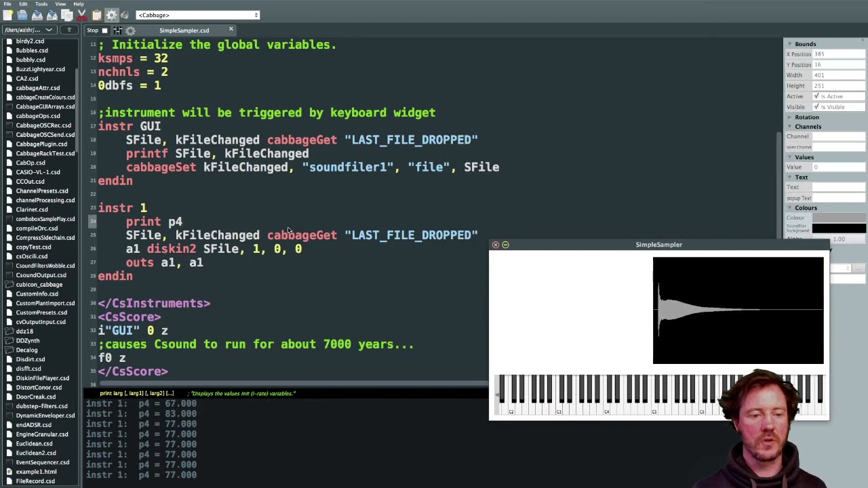Open the <Cabbage> section combo box

pos(197,15)
